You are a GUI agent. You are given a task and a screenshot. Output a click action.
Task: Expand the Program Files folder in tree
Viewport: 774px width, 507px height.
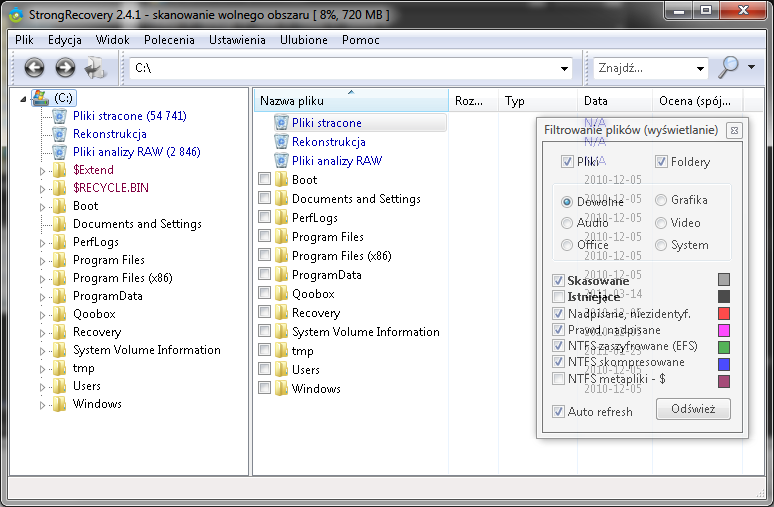point(43,260)
